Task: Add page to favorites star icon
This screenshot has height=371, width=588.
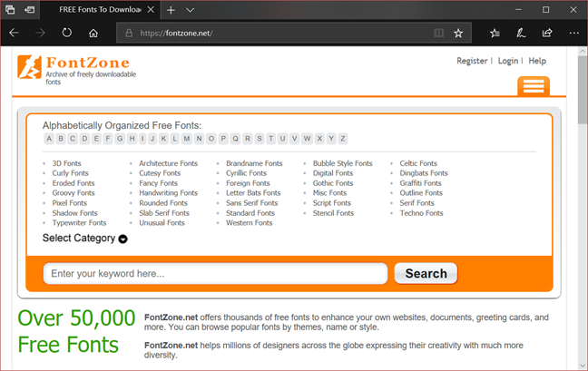Action: (458, 33)
